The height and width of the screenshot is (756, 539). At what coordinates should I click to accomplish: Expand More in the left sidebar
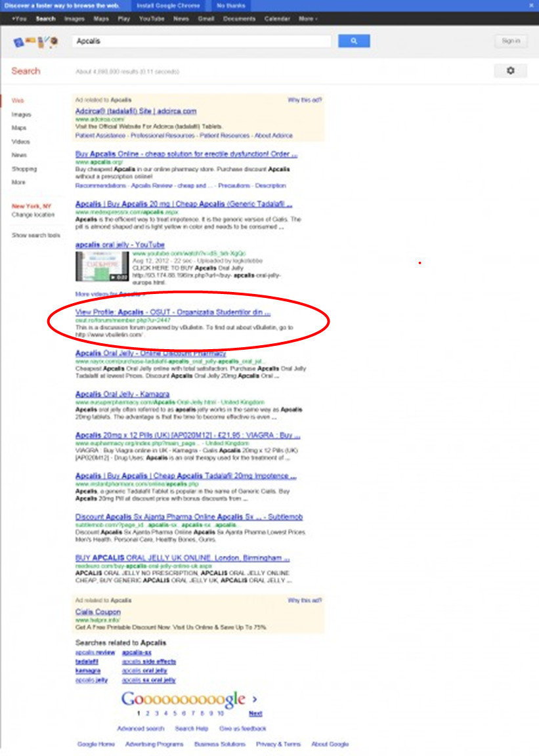(x=18, y=182)
